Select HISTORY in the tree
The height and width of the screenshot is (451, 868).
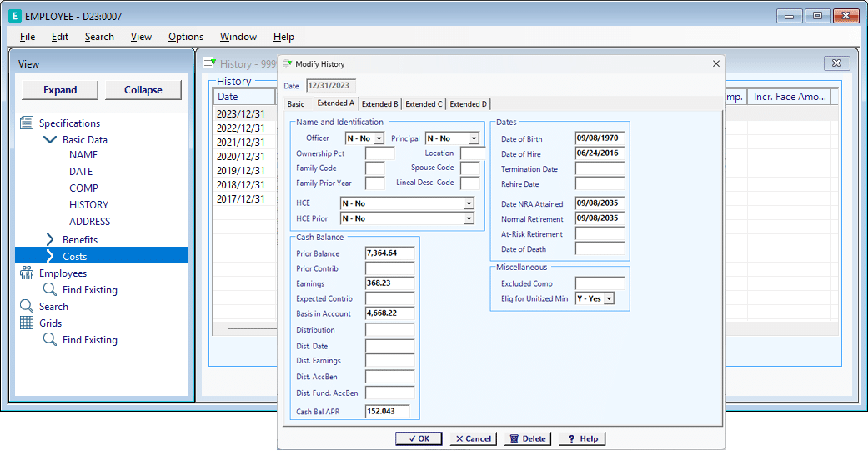pyautogui.click(x=88, y=205)
